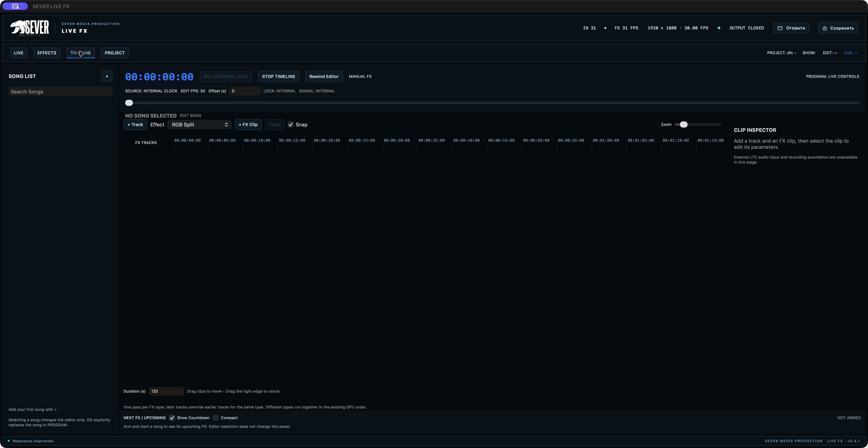This screenshot has height=448, width=868.
Task: Click the Zoom slider knob
Action: coord(683,124)
